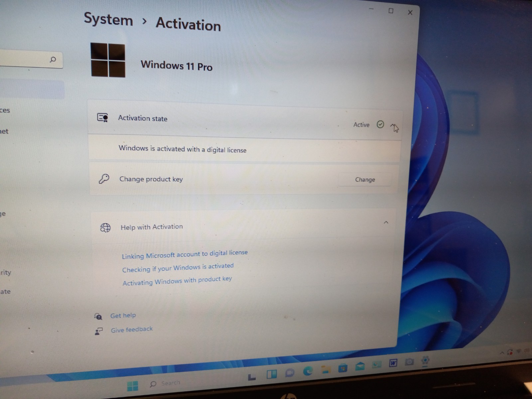Viewport: 532px width, 399px height.
Task: Open Microsoft Store from taskbar
Action: click(343, 368)
